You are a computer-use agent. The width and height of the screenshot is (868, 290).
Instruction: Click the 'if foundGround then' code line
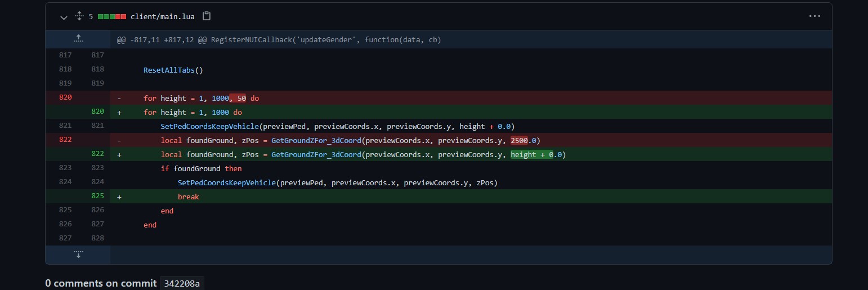tap(201, 168)
